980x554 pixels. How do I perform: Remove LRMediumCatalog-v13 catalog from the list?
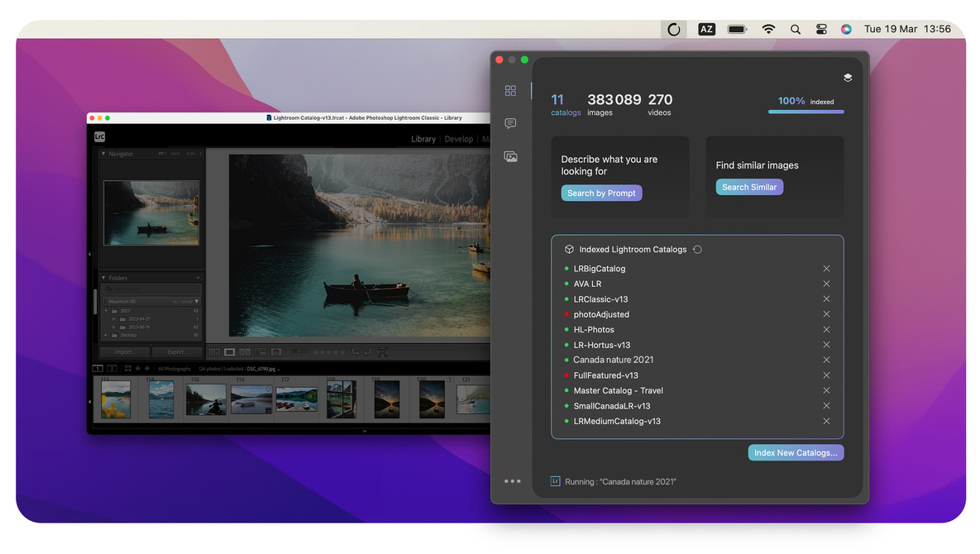coord(826,421)
